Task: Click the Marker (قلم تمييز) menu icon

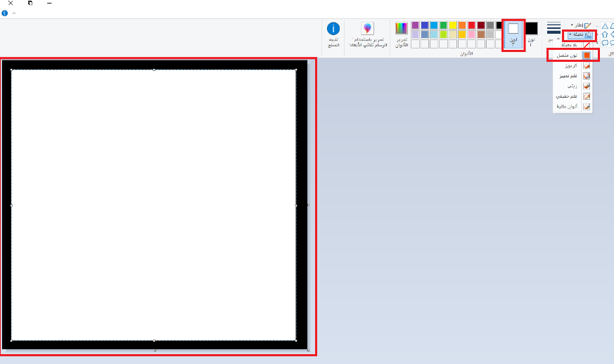Action: tap(587, 76)
